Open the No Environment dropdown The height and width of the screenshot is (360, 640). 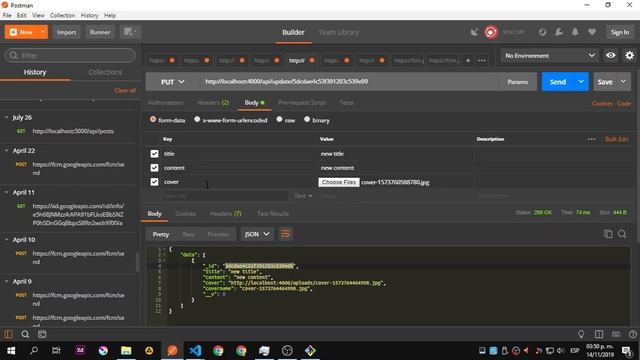click(x=549, y=56)
